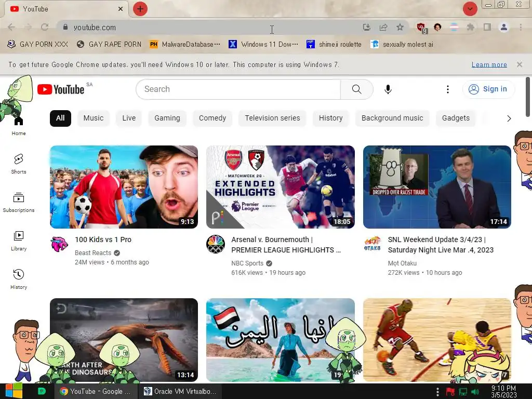532x399 pixels.
Task: Select the Background music chip
Action: click(392, 118)
